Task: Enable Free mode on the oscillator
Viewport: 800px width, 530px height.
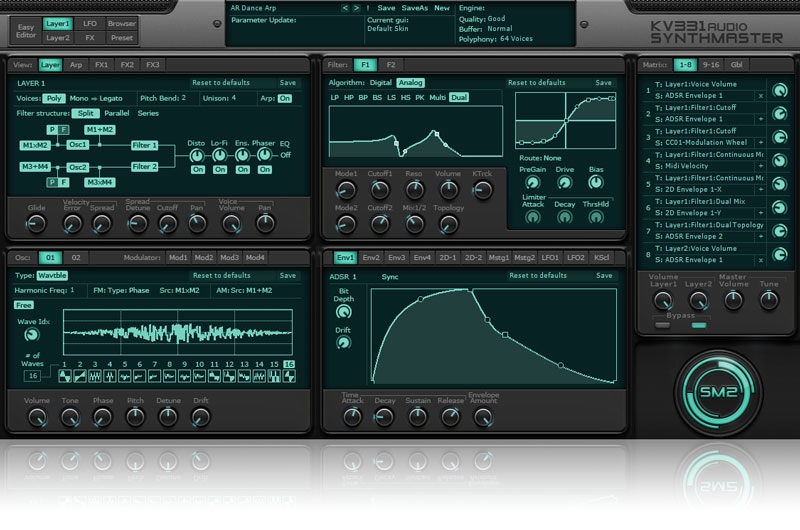Action: pos(23,304)
